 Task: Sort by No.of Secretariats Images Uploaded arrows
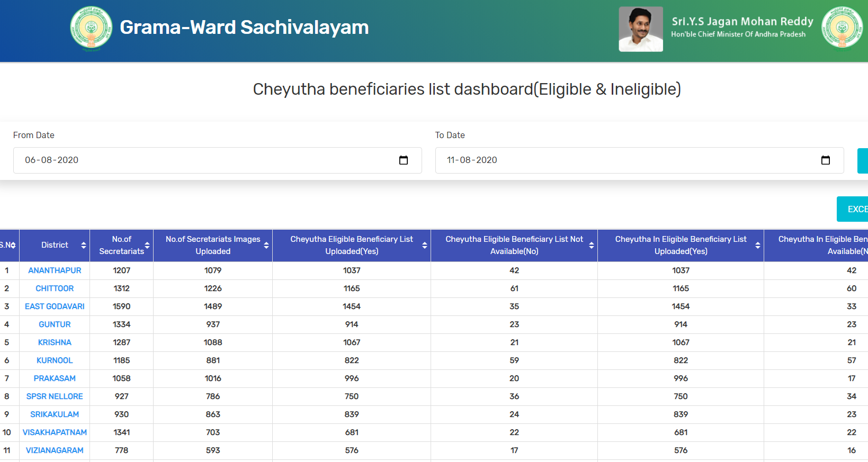[x=266, y=245]
